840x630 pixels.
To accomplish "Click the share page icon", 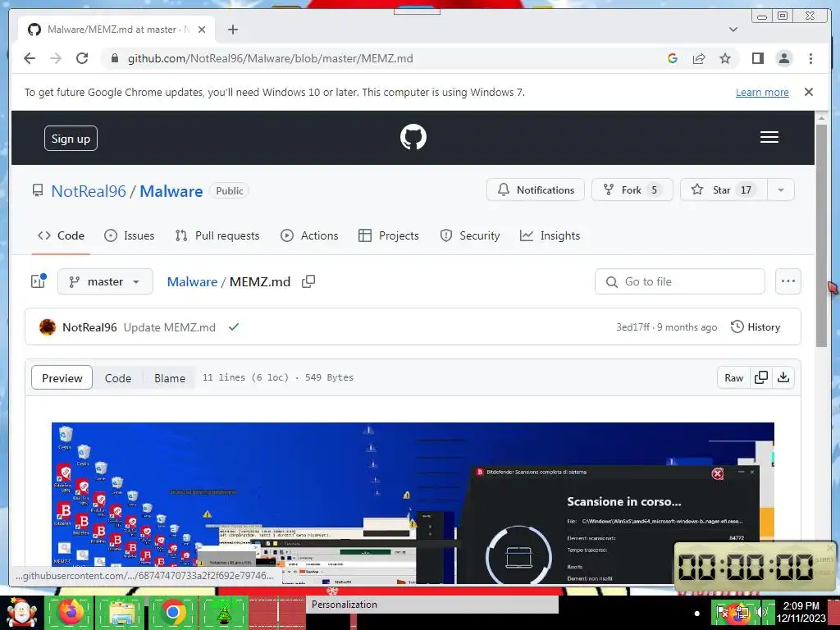I will click(699, 58).
